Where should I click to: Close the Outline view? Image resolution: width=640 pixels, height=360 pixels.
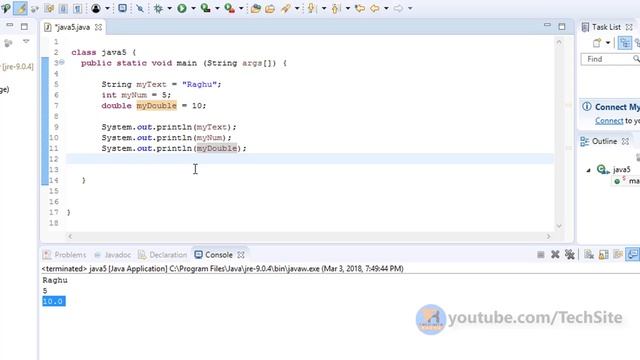625,141
